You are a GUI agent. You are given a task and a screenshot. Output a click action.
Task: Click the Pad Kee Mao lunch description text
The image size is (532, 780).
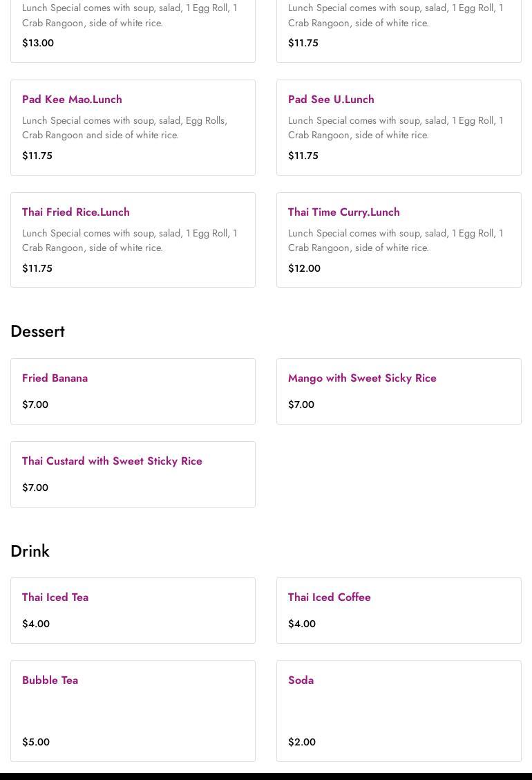coord(124,128)
